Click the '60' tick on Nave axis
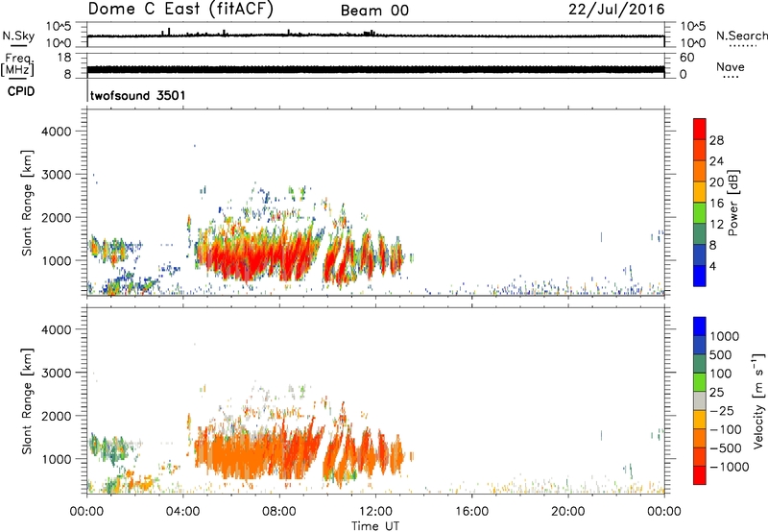 pyautogui.click(x=686, y=58)
